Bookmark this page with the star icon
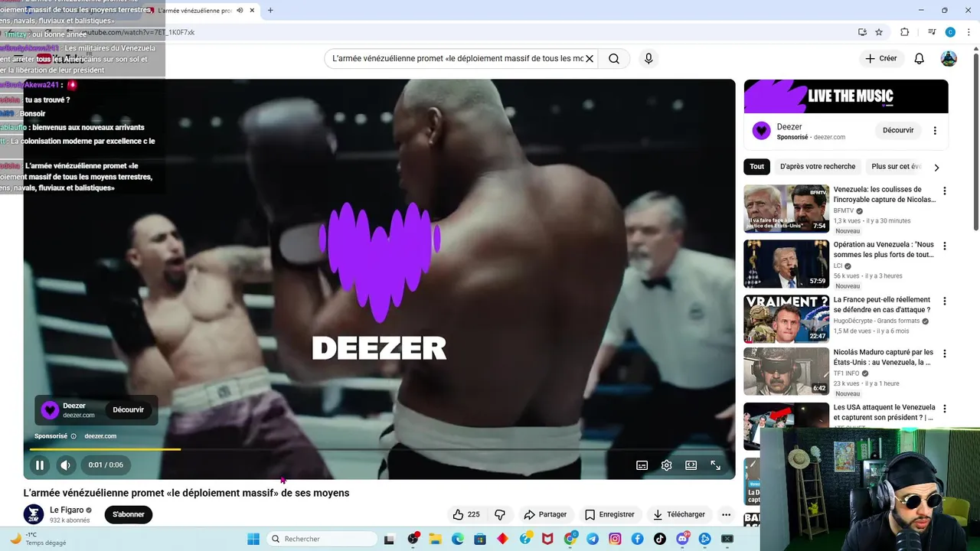Image resolution: width=980 pixels, height=551 pixels. click(x=879, y=32)
